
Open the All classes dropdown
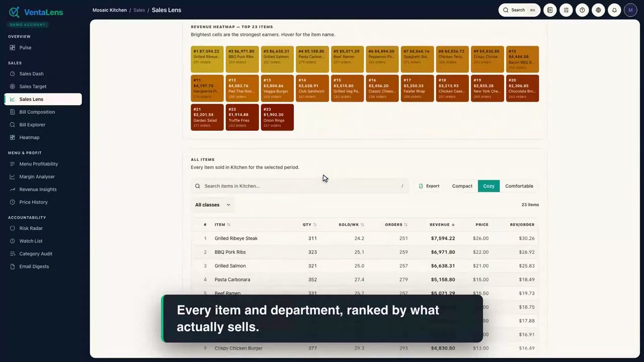(x=213, y=205)
